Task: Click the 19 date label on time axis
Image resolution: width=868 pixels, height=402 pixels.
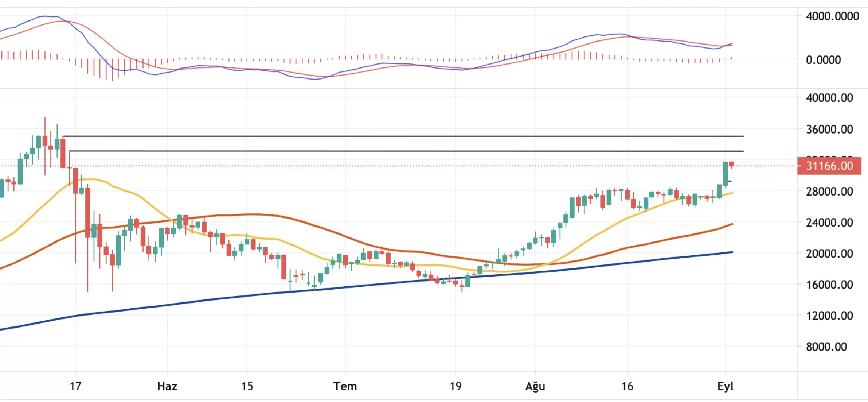Action: (455, 386)
